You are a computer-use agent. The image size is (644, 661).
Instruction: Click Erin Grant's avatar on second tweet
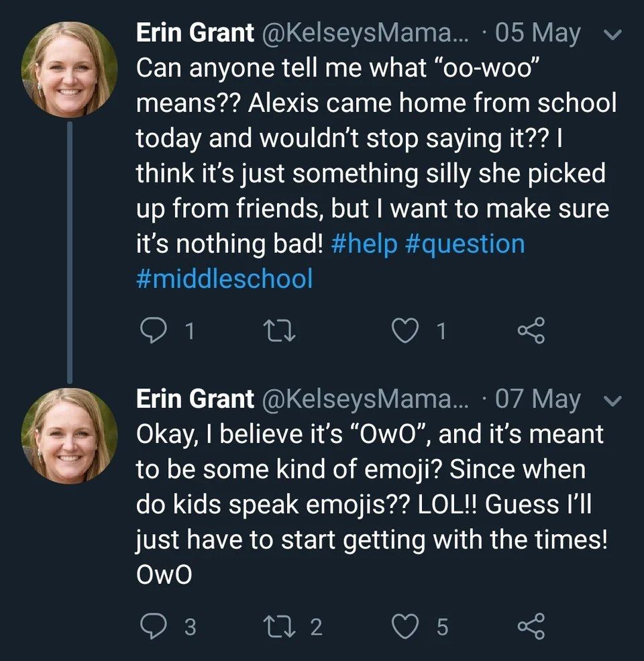[69, 436]
